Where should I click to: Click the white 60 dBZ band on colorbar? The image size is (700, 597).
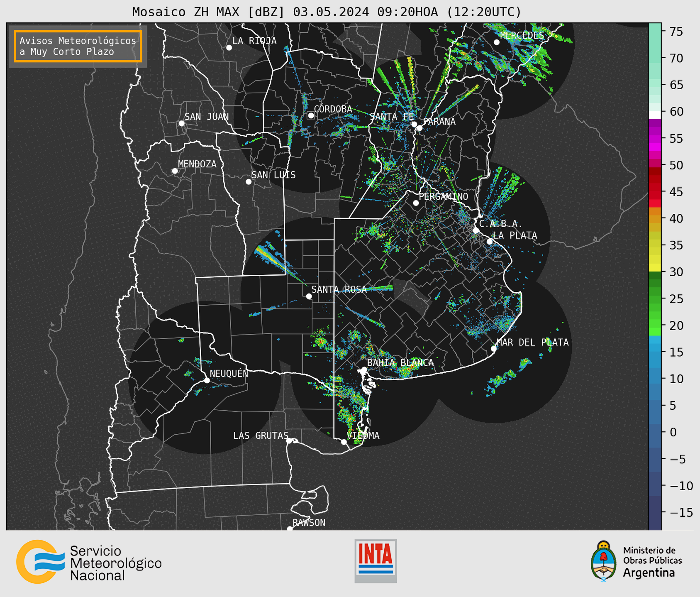point(655,115)
